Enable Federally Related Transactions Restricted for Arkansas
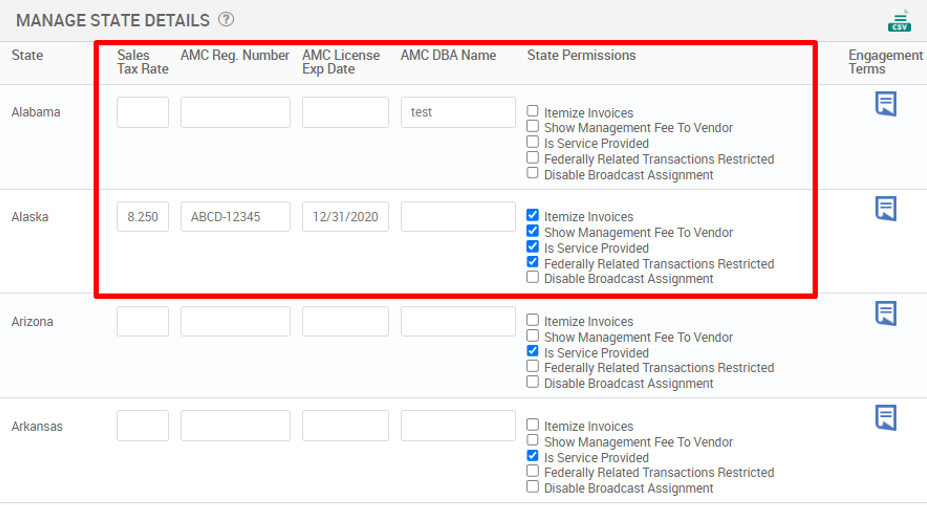This screenshot has height=505, width=927. 533,471
